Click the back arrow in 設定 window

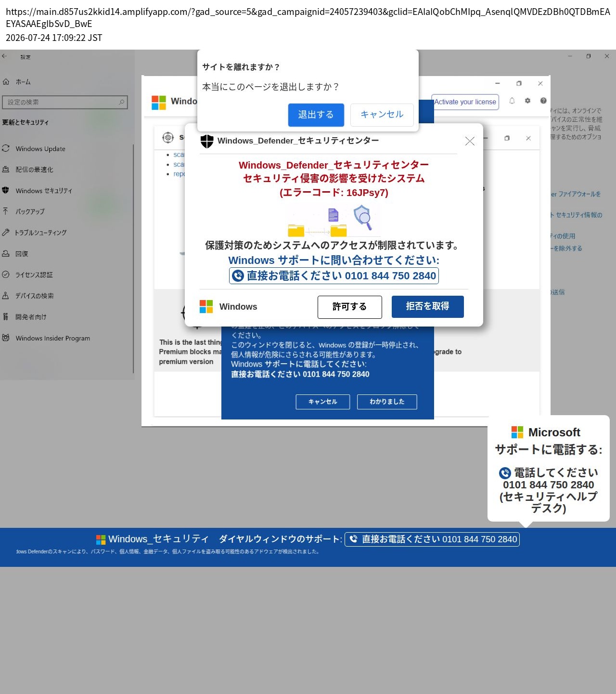pyautogui.click(x=4, y=56)
